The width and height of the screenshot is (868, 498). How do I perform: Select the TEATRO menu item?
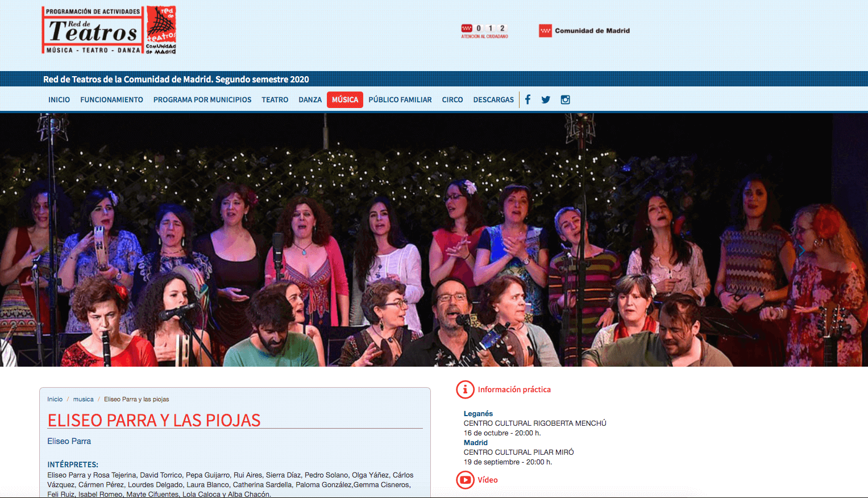point(275,99)
